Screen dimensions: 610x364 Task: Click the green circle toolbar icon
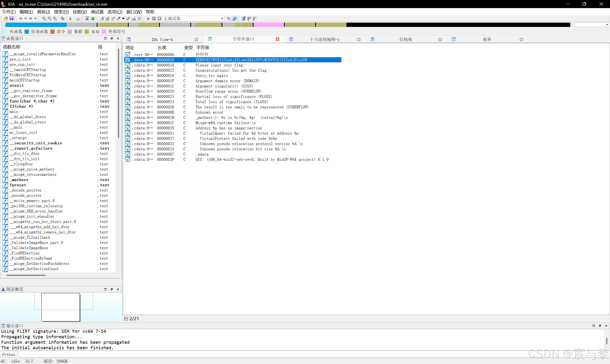coord(93,19)
